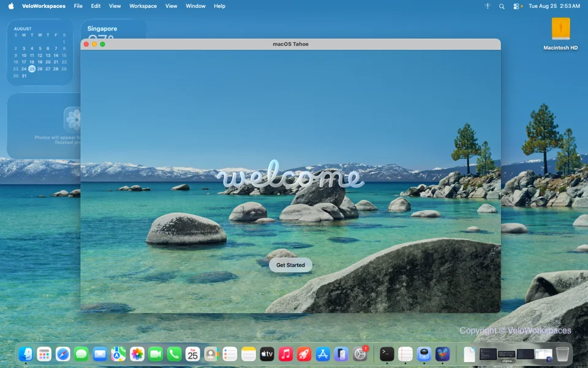
Task: Open the green Phone app in the dock
Action: click(174, 354)
